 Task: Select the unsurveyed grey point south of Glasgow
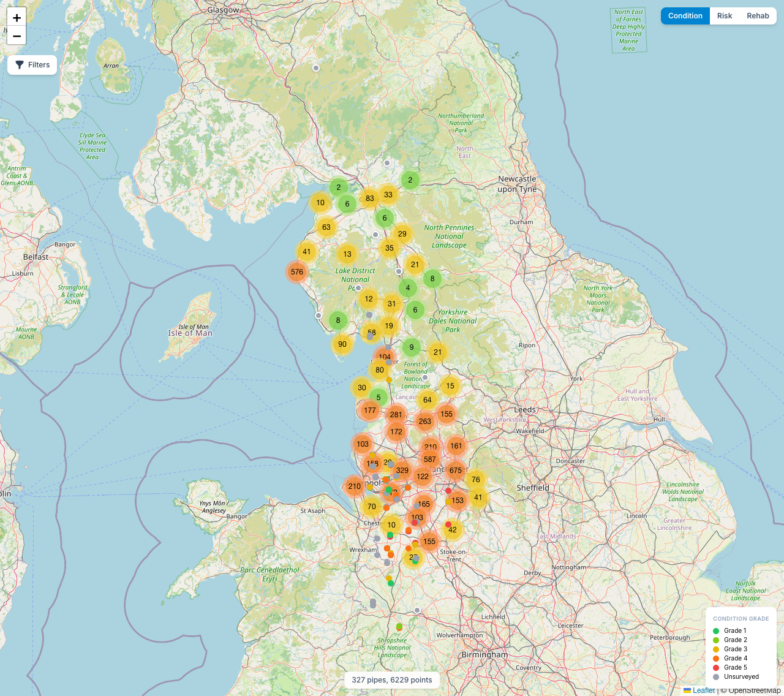pyautogui.click(x=316, y=68)
